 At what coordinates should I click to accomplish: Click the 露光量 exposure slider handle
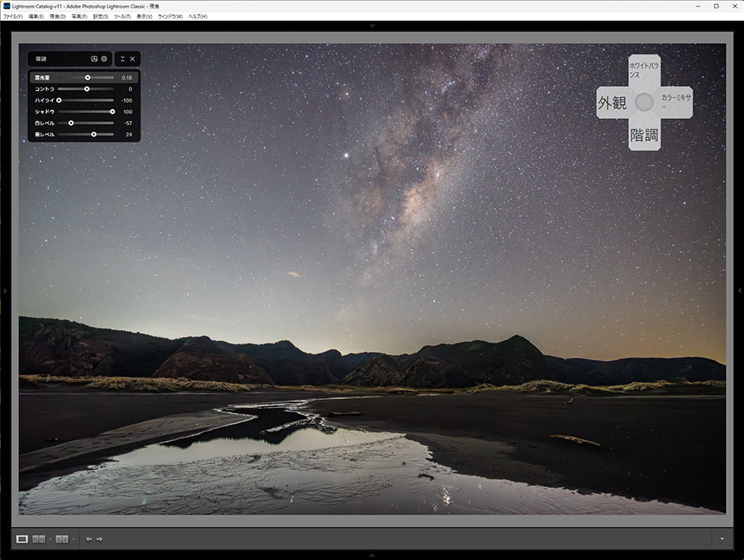point(88,78)
